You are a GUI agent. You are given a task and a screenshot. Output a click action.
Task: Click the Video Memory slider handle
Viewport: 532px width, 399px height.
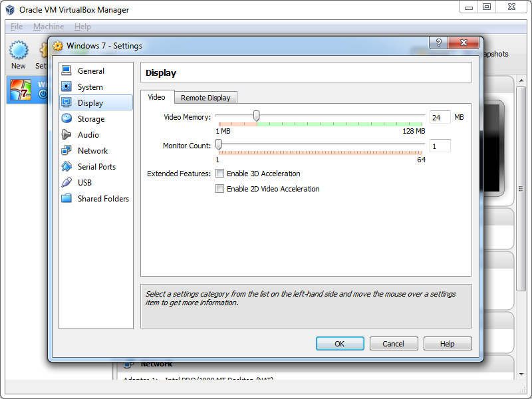256,116
